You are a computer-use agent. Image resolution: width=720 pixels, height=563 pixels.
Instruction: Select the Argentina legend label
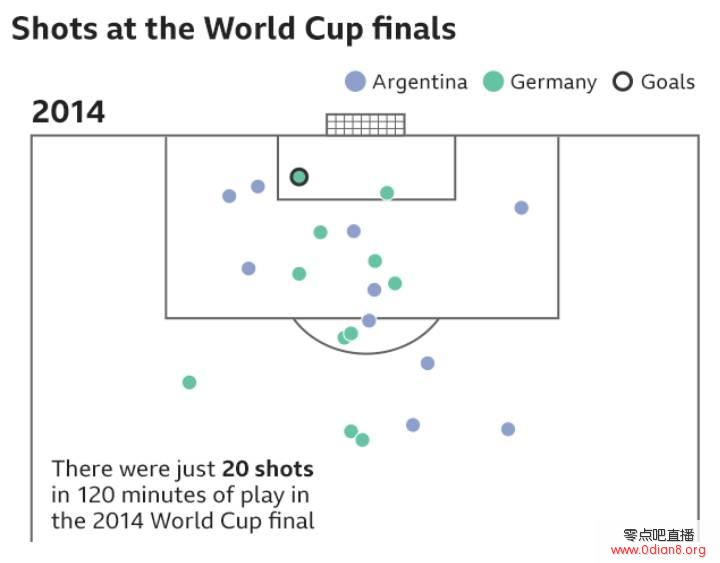coord(420,83)
